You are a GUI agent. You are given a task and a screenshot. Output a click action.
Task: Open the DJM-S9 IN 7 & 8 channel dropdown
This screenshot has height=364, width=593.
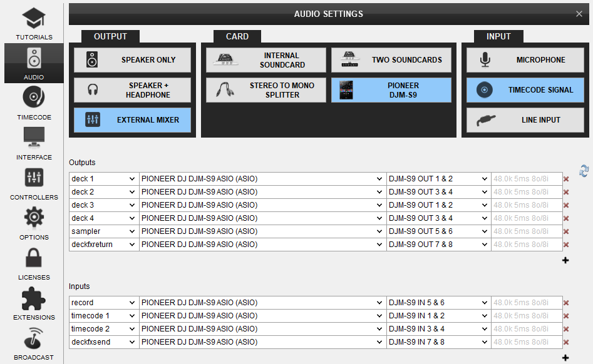pos(439,342)
